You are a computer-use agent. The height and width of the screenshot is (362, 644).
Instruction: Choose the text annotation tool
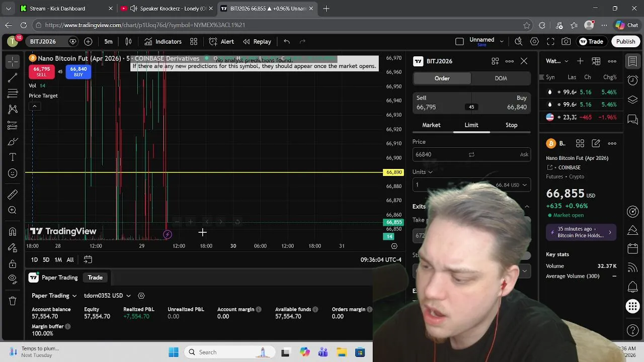(x=13, y=157)
